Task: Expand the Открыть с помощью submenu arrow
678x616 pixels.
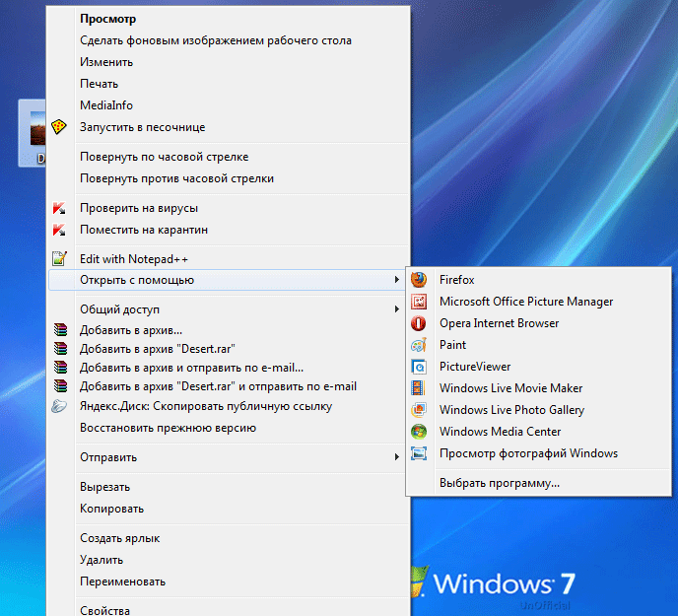Action: (396, 281)
